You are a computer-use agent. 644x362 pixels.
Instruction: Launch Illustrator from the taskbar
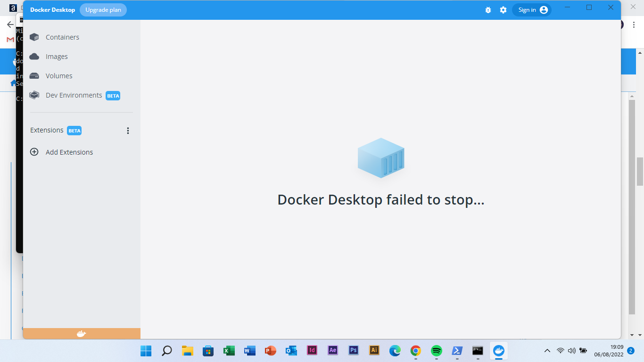(374, 350)
